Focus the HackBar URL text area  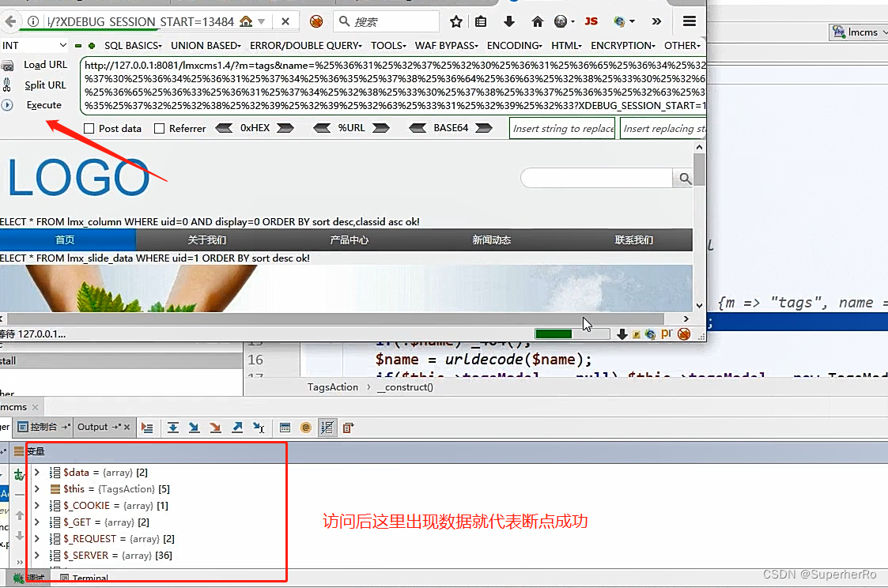click(x=394, y=85)
